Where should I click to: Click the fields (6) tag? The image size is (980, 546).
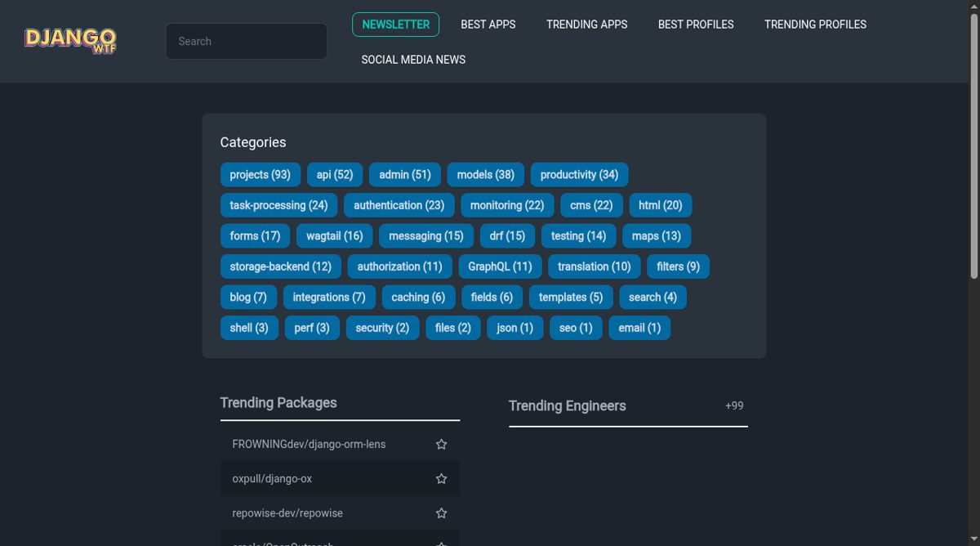click(x=492, y=298)
